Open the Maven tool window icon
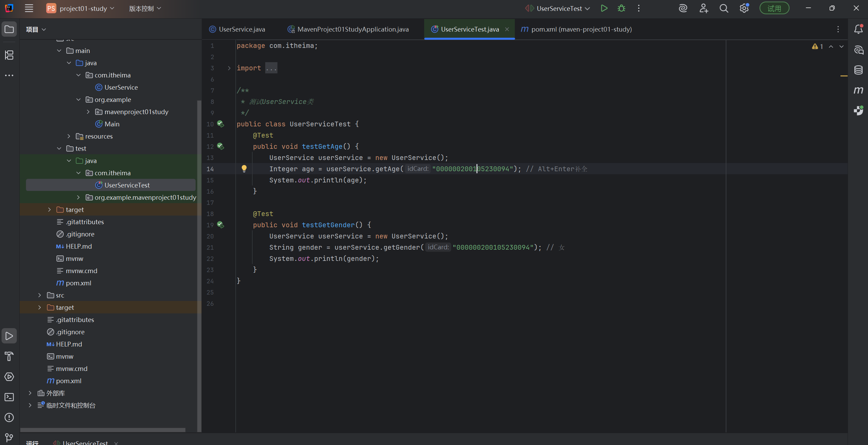The width and height of the screenshot is (868, 445). tap(858, 90)
